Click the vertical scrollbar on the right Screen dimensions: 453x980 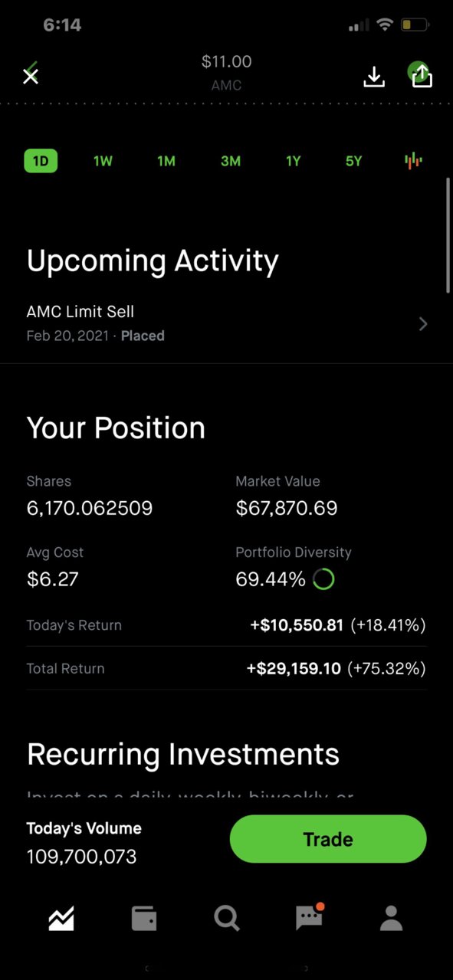[x=448, y=234]
